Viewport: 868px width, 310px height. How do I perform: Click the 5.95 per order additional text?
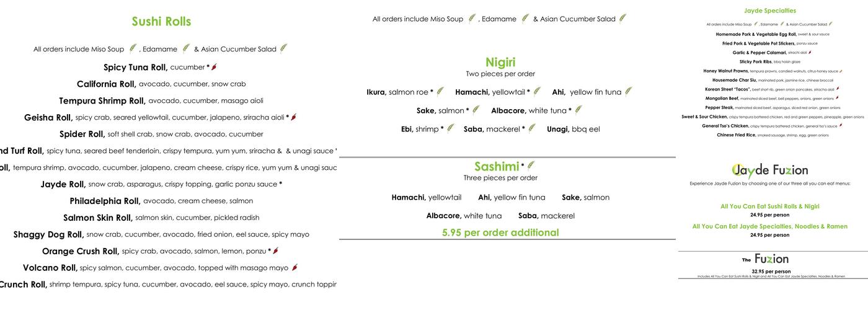pos(500,232)
